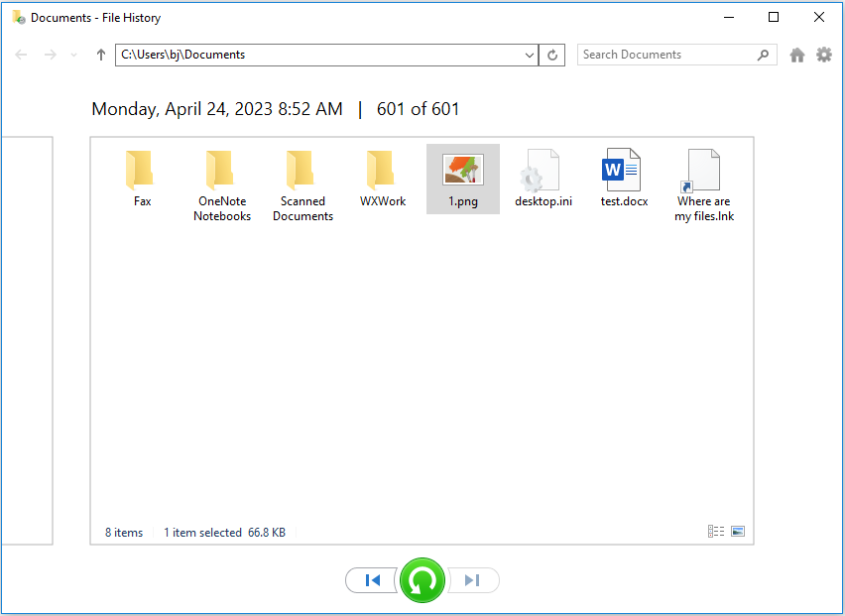845x616 pixels.
Task: Navigate up one folder level
Action: [100, 56]
